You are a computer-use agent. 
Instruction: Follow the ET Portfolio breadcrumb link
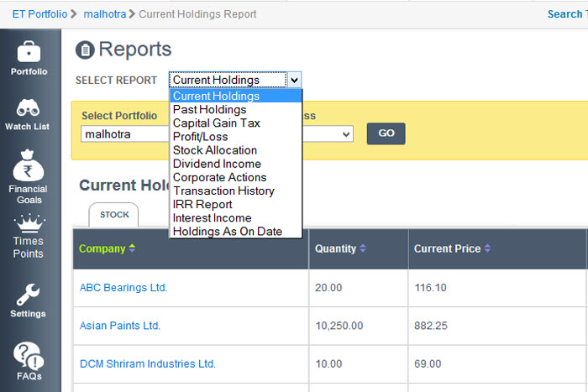pos(39,14)
